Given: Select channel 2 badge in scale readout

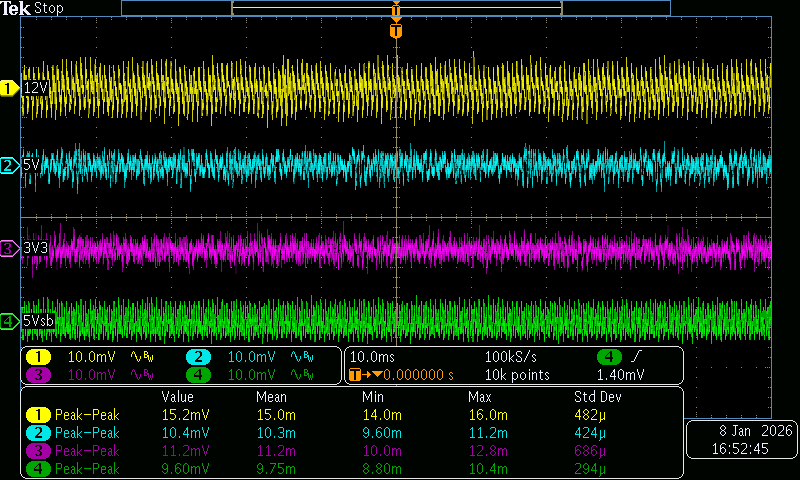Looking at the screenshot, I should (198, 357).
